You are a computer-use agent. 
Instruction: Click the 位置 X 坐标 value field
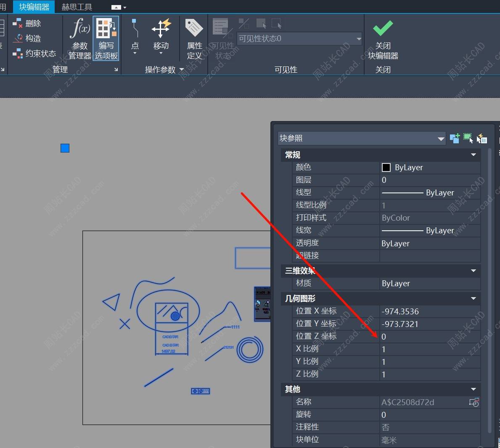pos(429,311)
